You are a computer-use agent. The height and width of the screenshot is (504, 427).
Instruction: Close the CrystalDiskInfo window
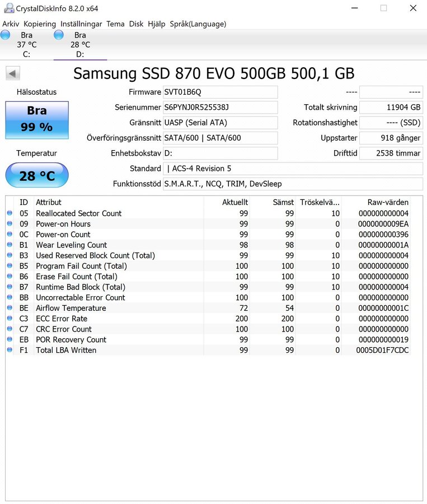(x=413, y=8)
